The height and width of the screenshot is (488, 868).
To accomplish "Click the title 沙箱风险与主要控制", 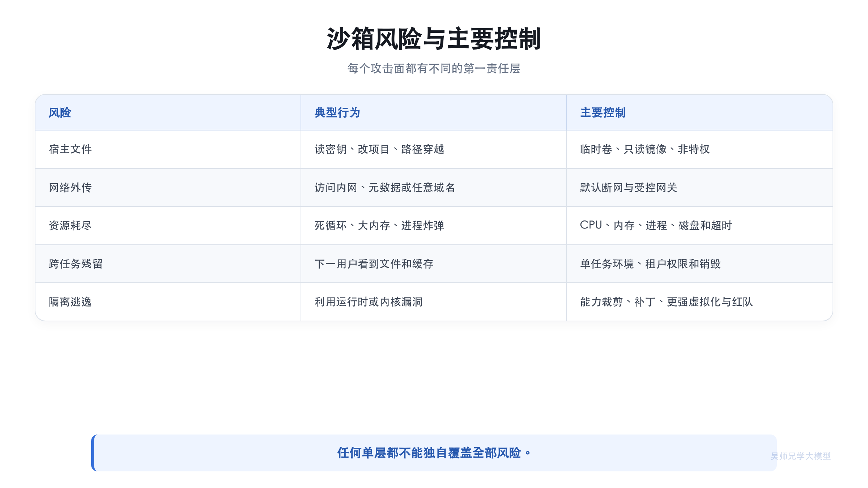I will click(x=434, y=39).
